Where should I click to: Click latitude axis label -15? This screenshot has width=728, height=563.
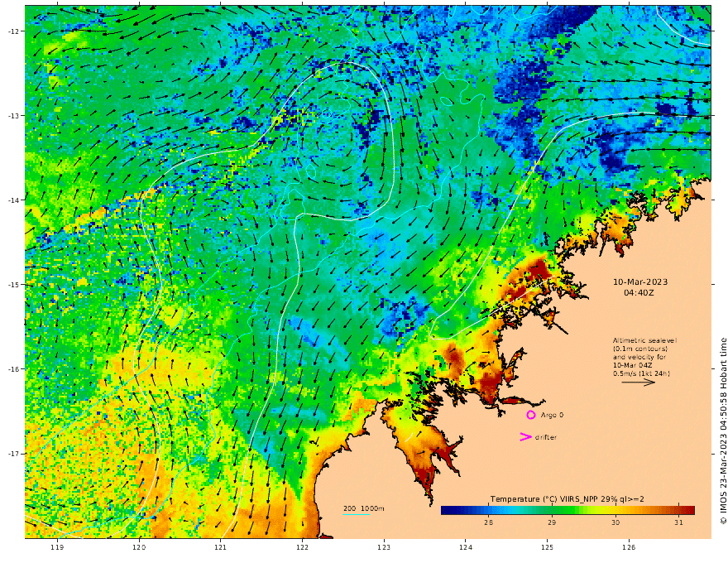(13, 285)
